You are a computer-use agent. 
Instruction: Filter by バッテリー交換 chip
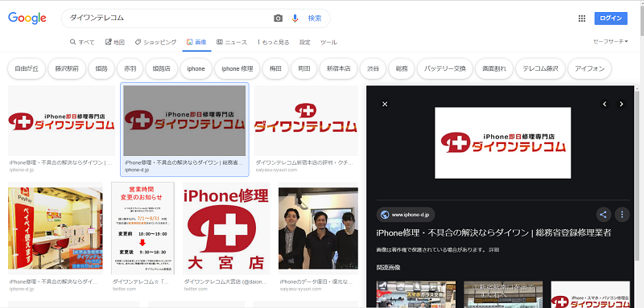pyautogui.click(x=445, y=69)
